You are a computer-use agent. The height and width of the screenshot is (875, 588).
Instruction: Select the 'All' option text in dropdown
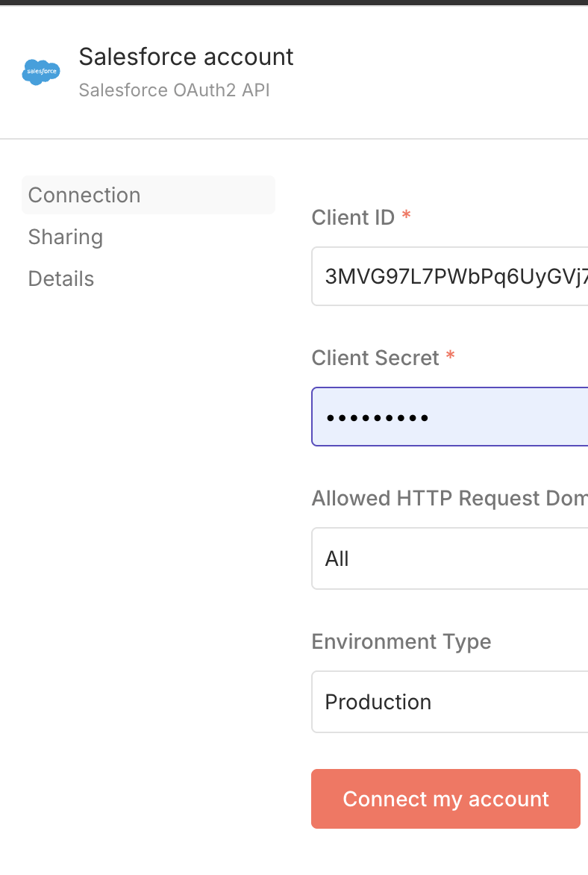click(337, 558)
